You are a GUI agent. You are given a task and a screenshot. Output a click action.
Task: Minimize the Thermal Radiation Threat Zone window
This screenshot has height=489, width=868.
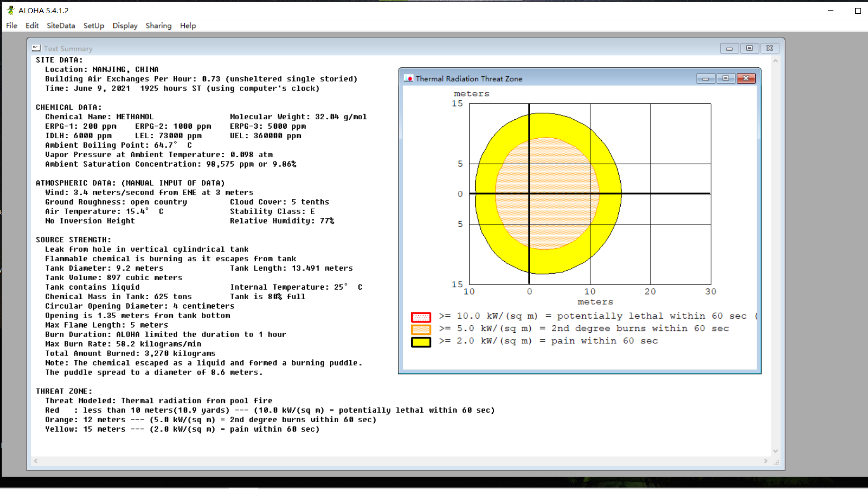[x=705, y=79]
